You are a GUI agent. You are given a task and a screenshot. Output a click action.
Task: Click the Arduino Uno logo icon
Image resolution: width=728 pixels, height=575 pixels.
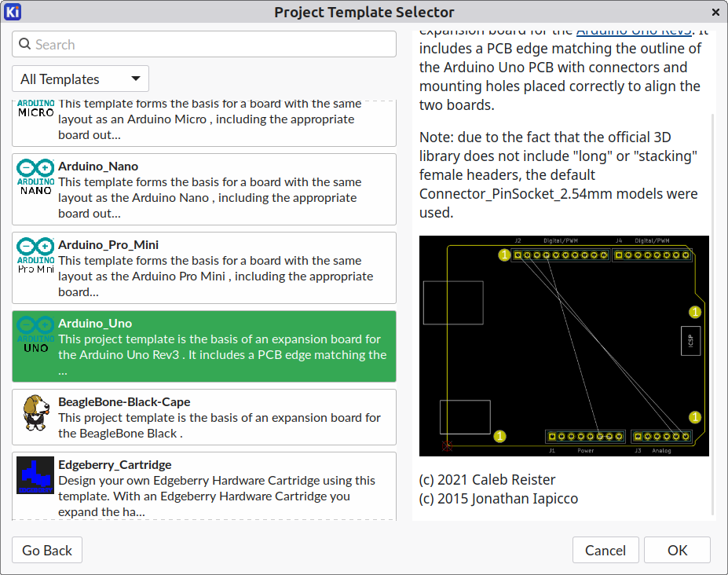[36, 334]
